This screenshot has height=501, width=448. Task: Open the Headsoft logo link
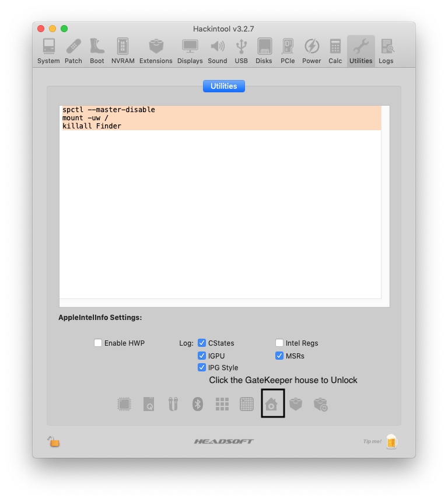pyautogui.click(x=223, y=441)
